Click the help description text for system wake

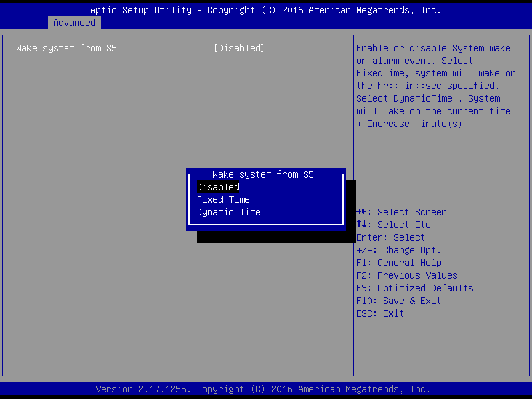click(x=436, y=86)
